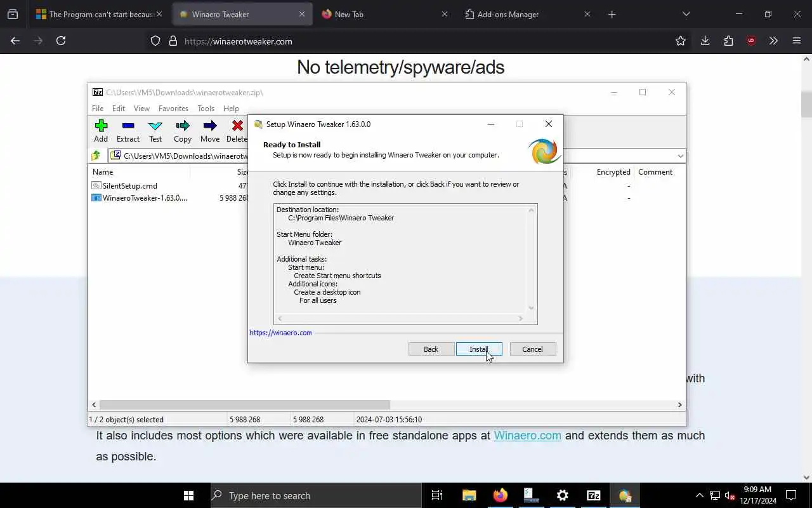Click the network tray icon

pos(715,495)
